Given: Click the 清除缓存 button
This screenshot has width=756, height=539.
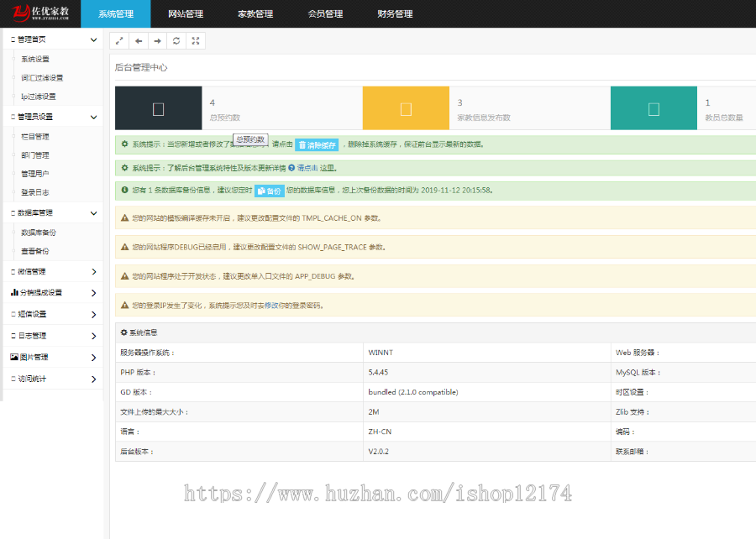Looking at the screenshot, I should [317, 144].
